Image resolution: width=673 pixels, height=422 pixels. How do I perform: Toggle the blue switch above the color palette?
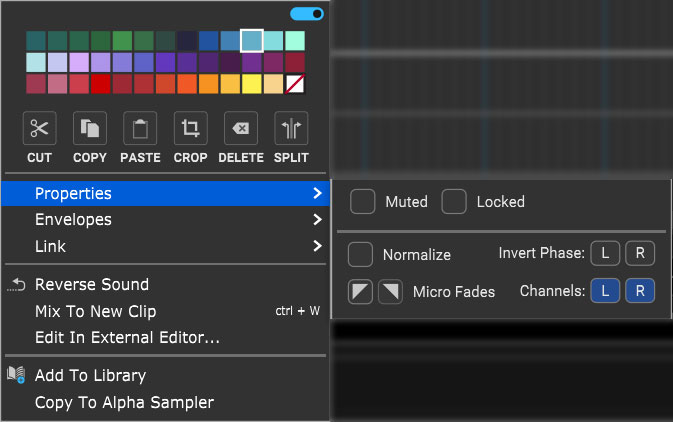click(x=307, y=14)
